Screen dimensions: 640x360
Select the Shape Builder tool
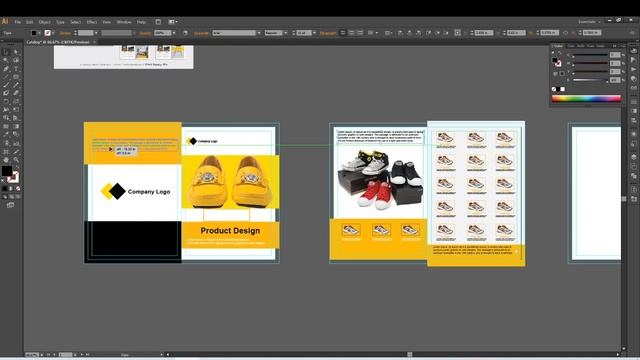tap(6, 118)
